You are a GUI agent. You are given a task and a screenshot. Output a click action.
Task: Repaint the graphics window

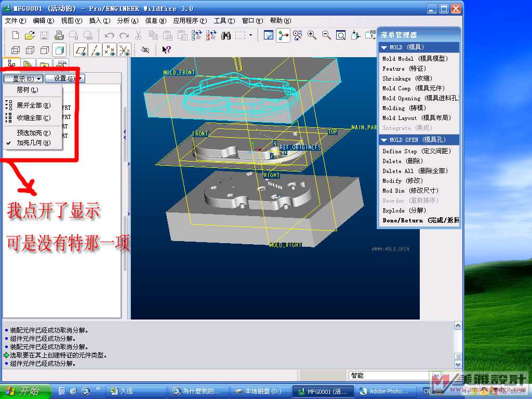pyautogui.click(x=269, y=35)
